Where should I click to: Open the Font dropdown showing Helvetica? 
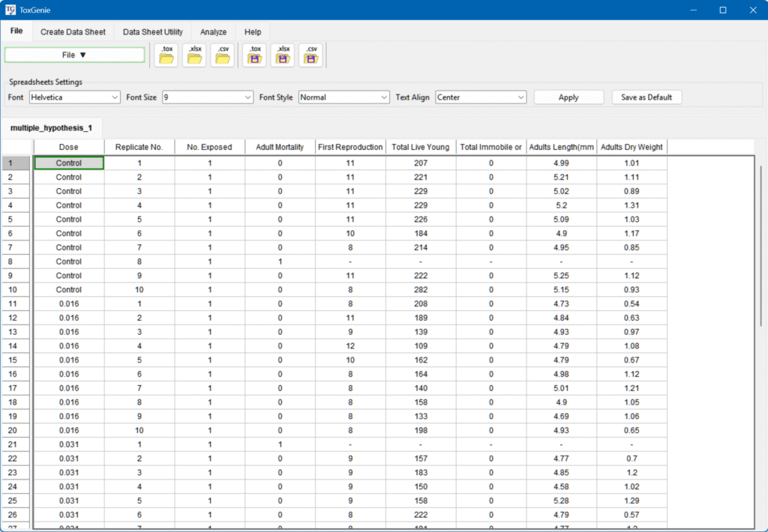[74, 97]
